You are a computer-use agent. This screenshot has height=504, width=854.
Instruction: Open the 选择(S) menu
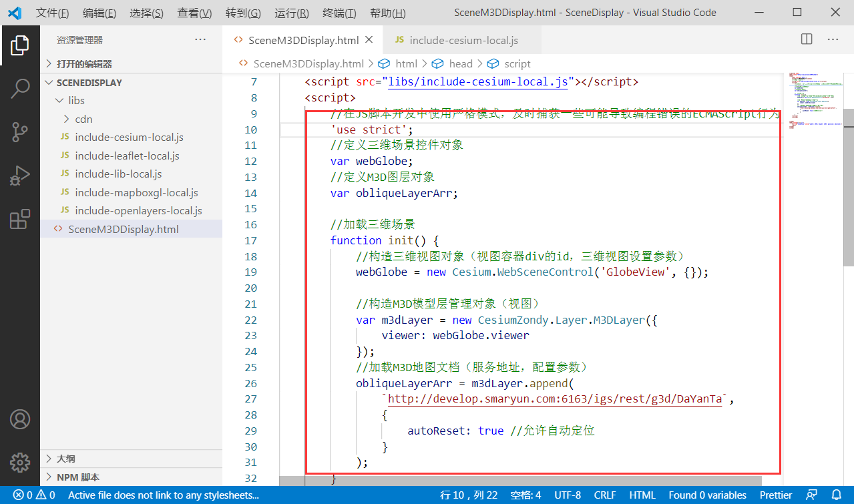tap(147, 13)
